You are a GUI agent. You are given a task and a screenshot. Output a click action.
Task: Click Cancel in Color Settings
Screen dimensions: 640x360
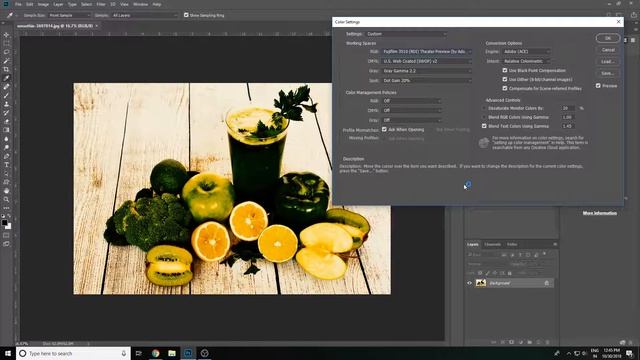(608, 50)
